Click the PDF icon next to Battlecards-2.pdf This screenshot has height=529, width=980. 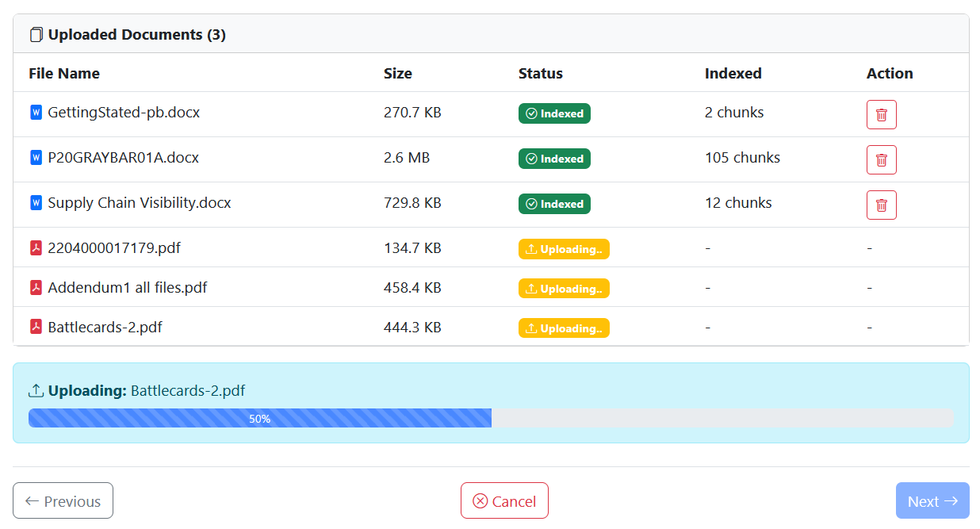[x=36, y=327]
